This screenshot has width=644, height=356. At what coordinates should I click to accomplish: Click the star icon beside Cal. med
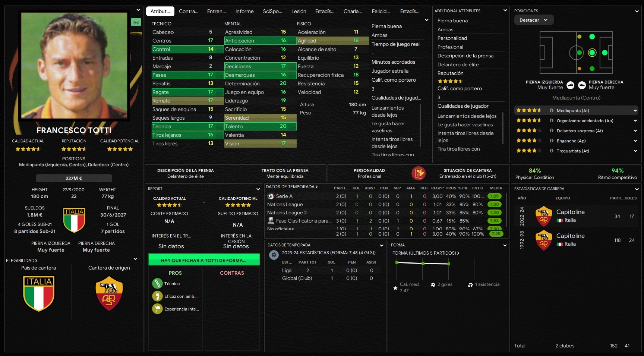point(395,288)
